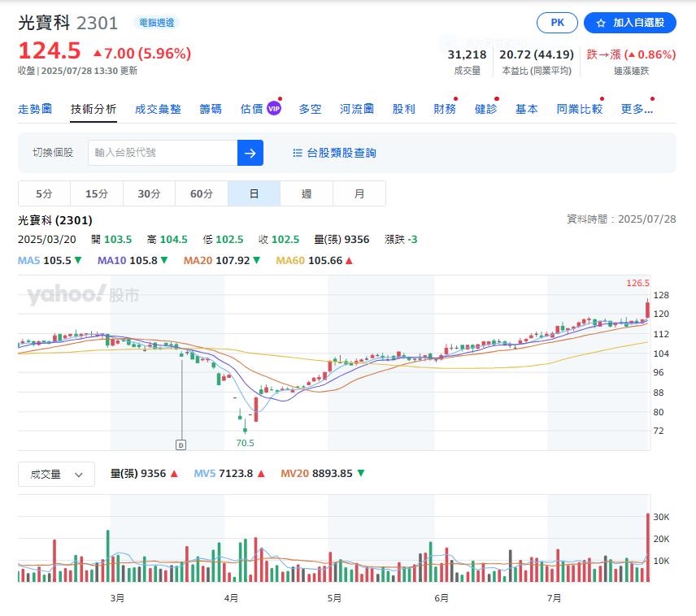Click the PK comparison button
696x616 pixels.
(x=556, y=23)
